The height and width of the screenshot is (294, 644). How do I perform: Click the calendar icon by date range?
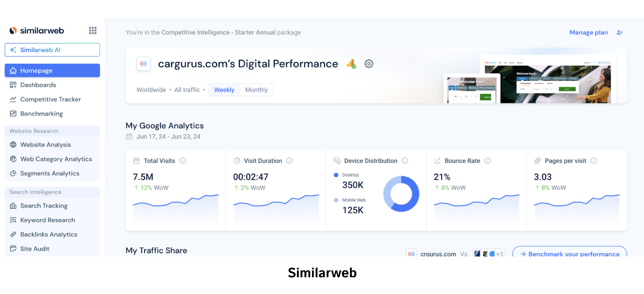tap(129, 137)
